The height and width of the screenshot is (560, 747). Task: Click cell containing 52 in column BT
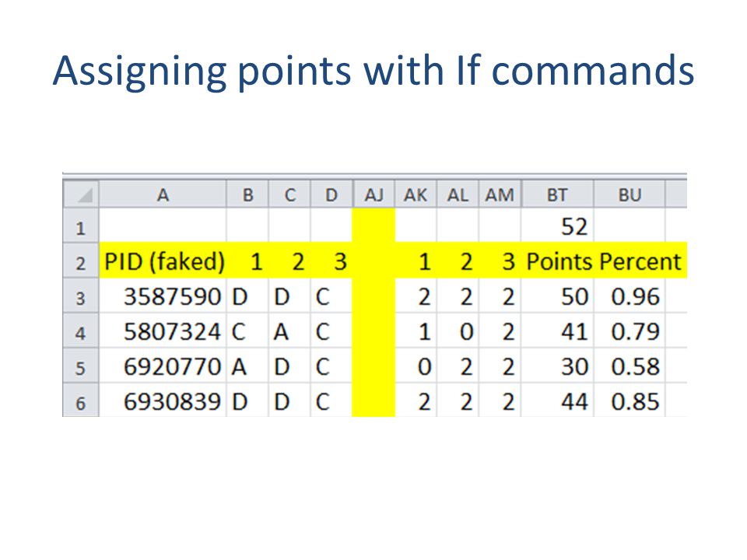pos(557,226)
